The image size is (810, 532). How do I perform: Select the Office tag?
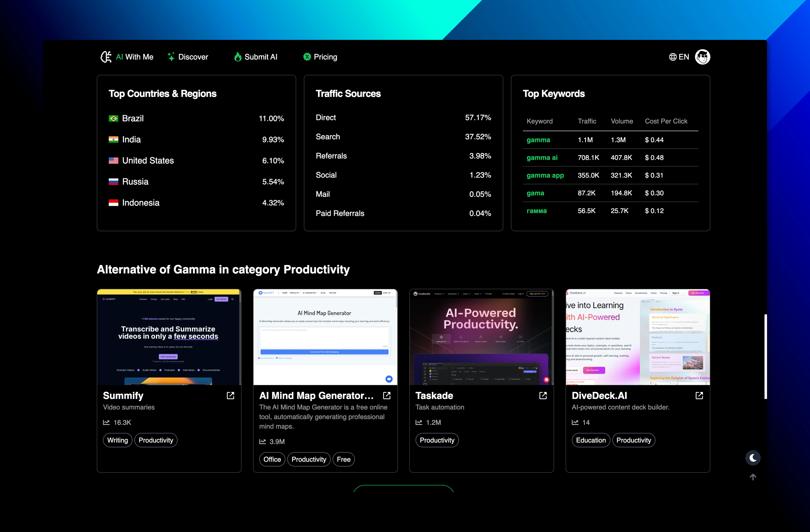272,459
